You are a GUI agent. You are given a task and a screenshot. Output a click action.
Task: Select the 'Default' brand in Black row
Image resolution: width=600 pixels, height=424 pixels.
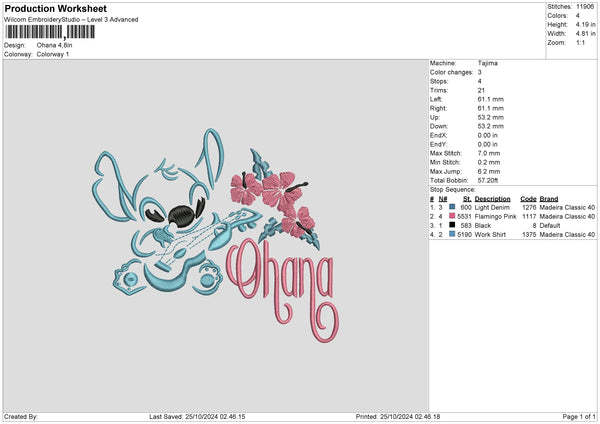550,226
